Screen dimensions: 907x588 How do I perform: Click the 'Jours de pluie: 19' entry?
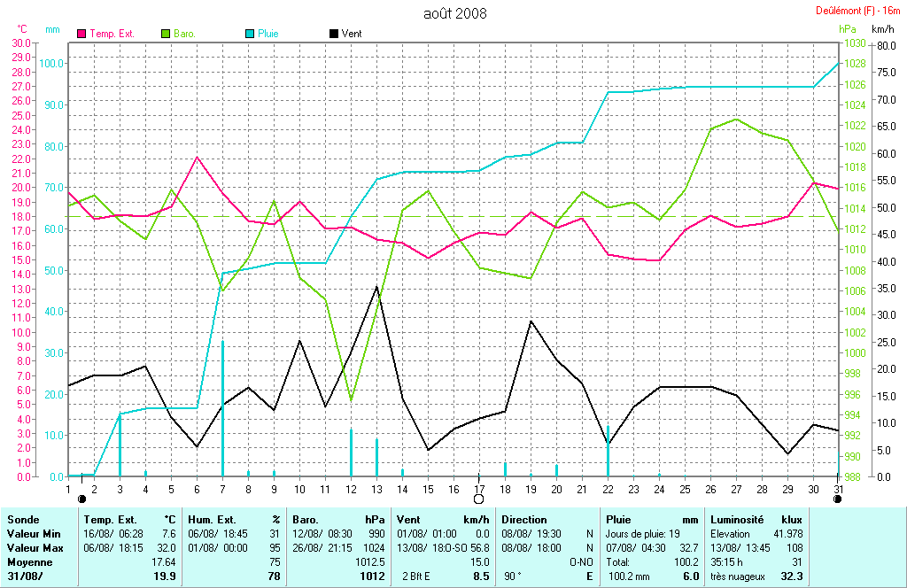click(644, 534)
